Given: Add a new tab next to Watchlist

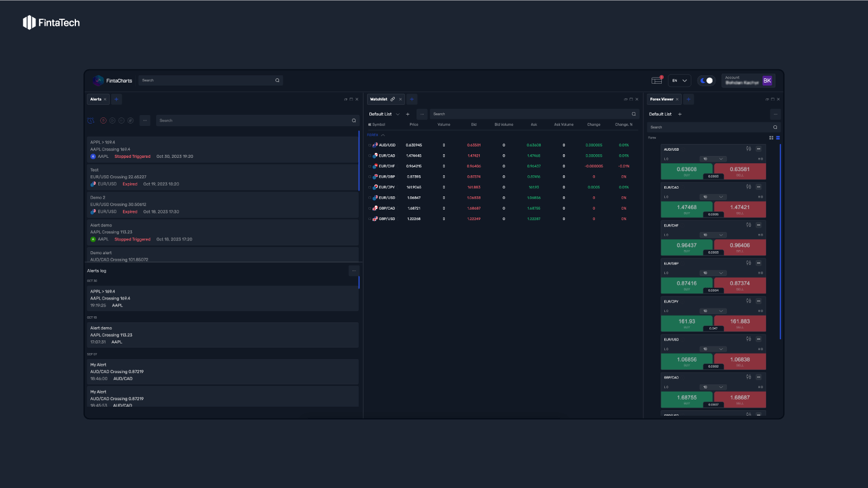Looking at the screenshot, I should coord(412,99).
